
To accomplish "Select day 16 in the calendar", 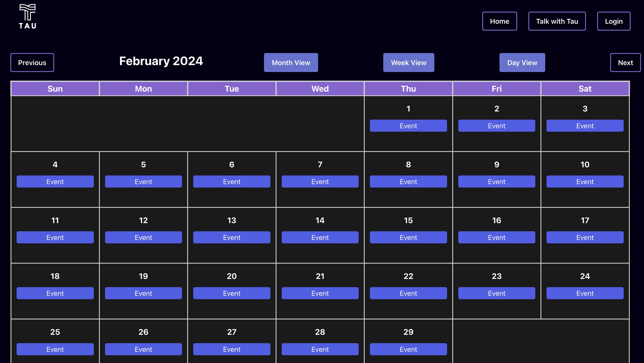I will 496,220.
